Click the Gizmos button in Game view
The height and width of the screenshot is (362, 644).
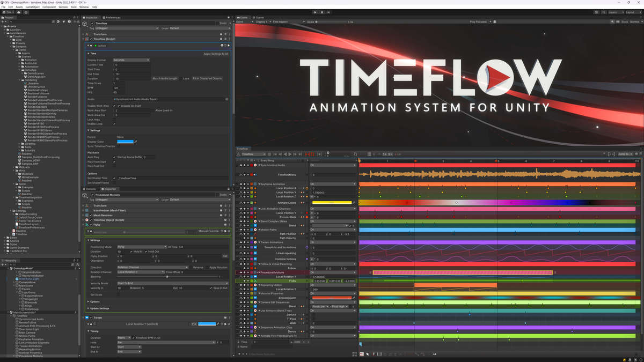click(635, 22)
